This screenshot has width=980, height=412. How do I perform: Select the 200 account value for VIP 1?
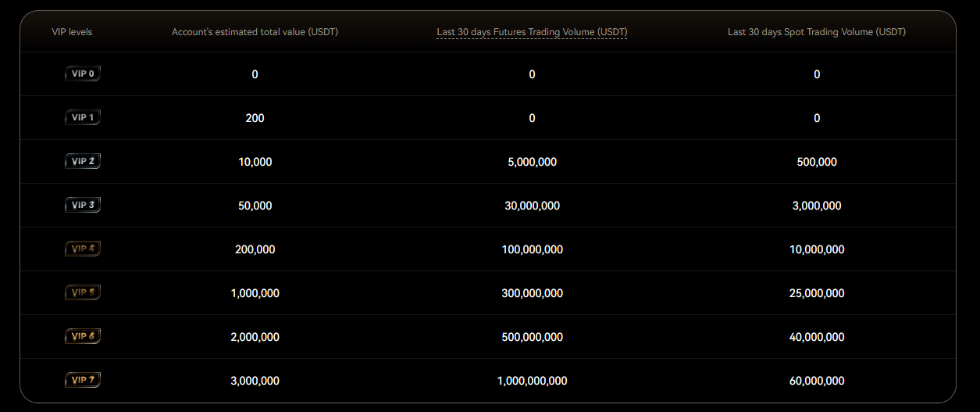click(x=255, y=118)
